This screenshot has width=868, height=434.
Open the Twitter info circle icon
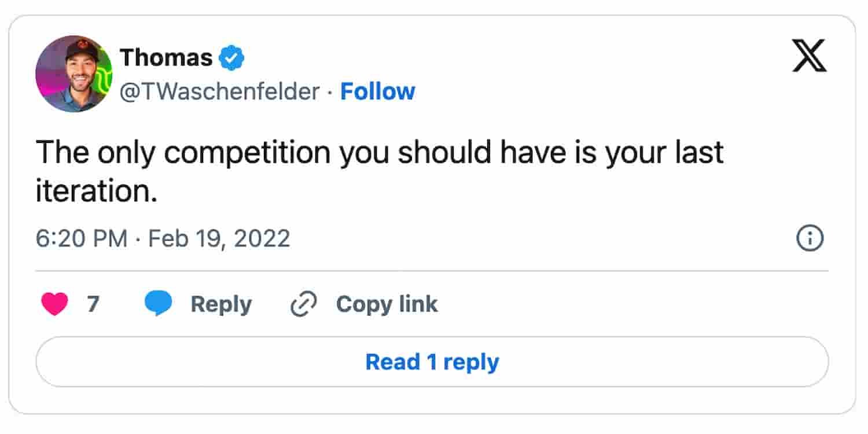pyautogui.click(x=810, y=238)
